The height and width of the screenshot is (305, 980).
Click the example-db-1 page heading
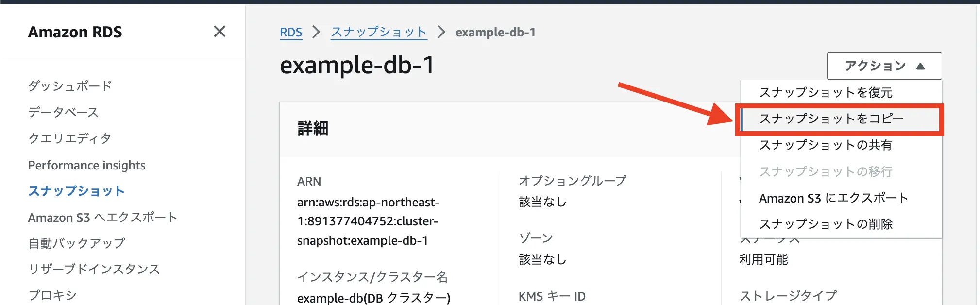pos(357,65)
